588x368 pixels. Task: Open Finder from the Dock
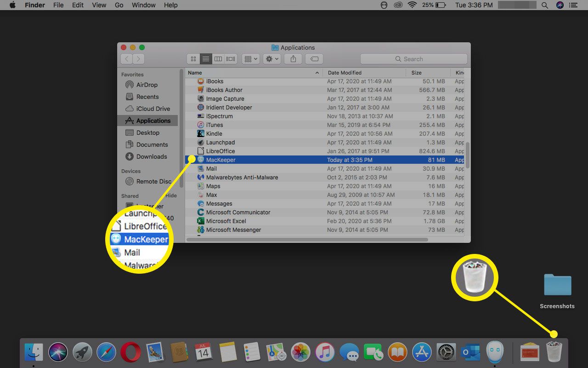(x=34, y=352)
